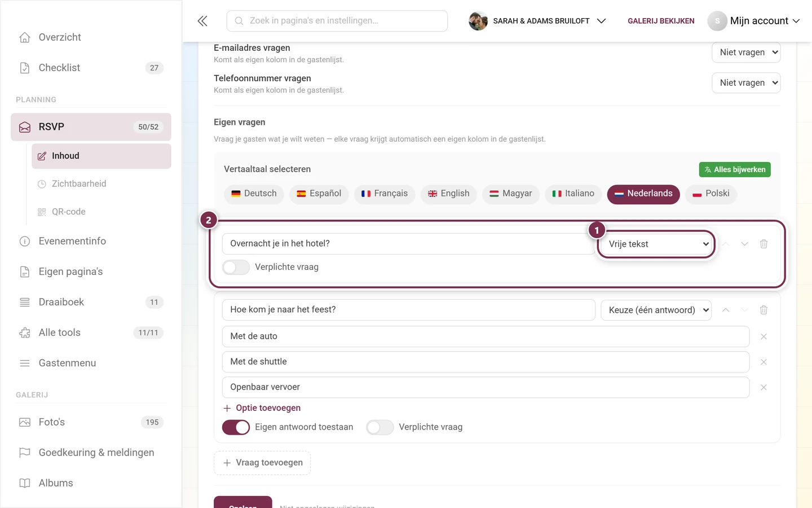The image size is (812, 508).
Task: Disable Eigen antwoord toestaan toggle
Action: point(236,427)
